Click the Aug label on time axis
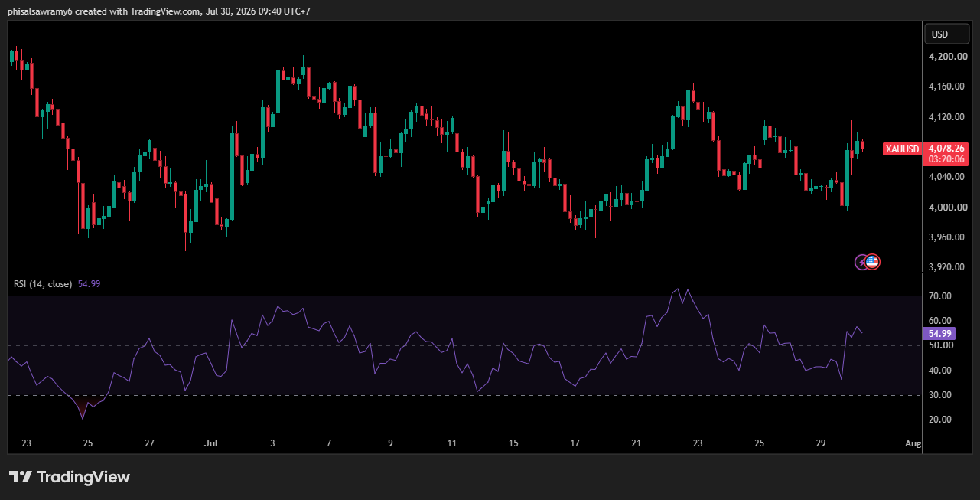This screenshot has height=500, width=980. 913,443
